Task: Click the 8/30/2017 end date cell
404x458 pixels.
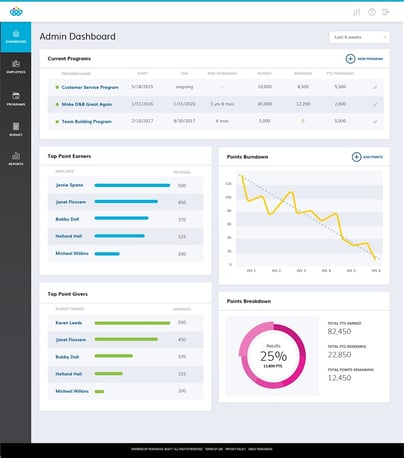Action: tap(184, 121)
